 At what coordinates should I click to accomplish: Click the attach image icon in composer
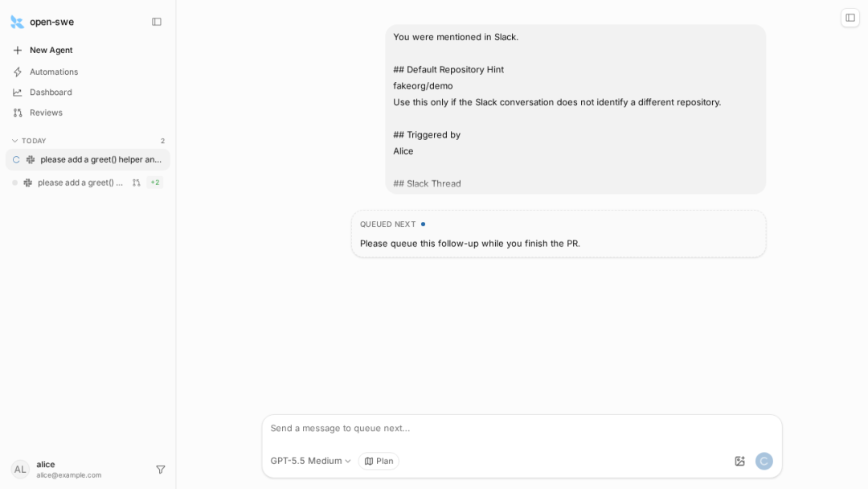coord(739,461)
